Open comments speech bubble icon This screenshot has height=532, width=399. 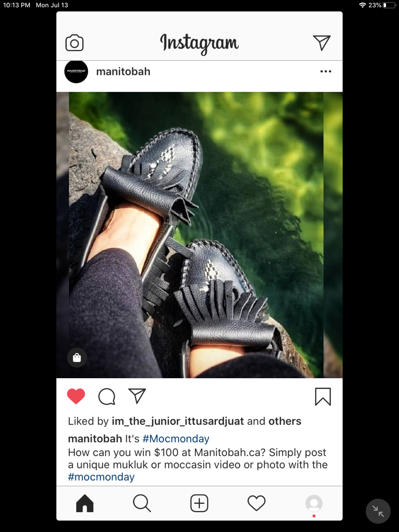pyautogui.click(x=107, y=397)
